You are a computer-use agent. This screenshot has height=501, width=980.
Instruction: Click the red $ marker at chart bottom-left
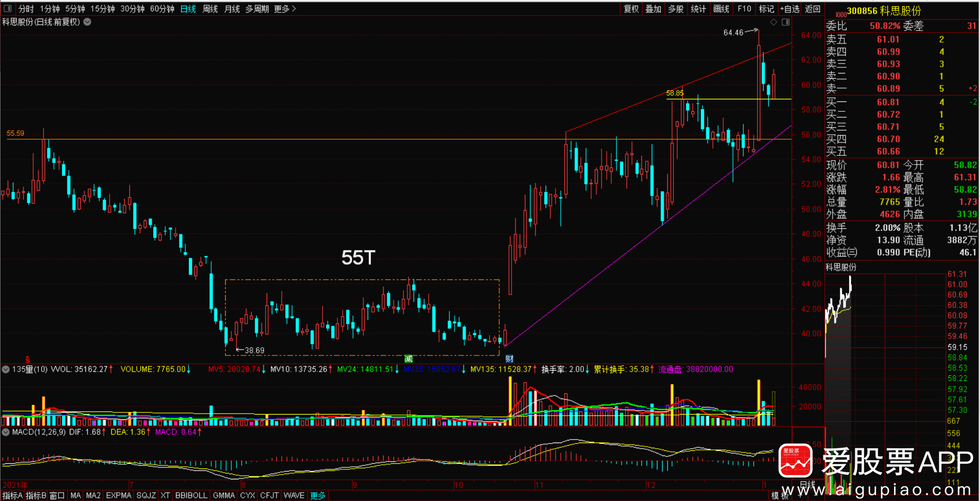27,359
